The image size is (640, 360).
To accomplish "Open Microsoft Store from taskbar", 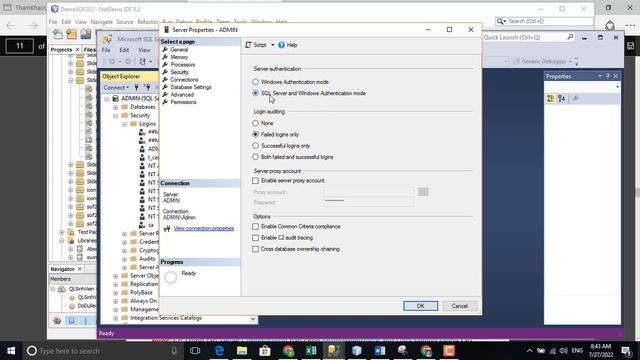I will (x=265, y=351).
